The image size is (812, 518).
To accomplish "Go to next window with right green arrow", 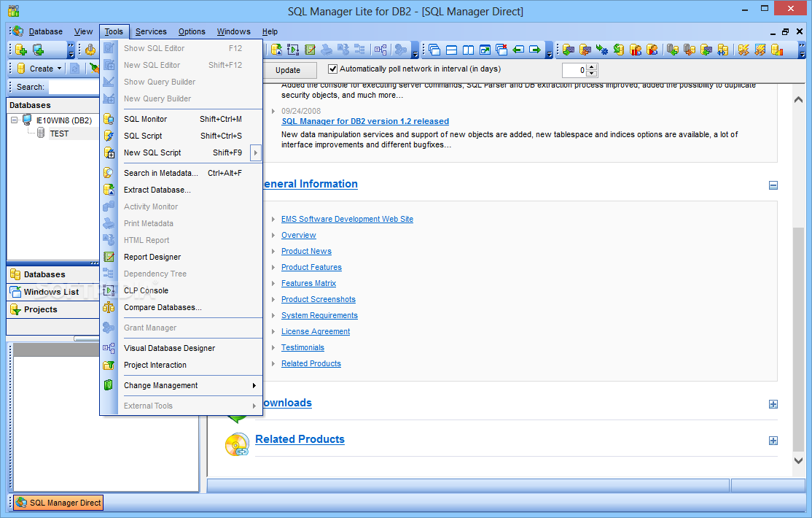I will [535, 50].
